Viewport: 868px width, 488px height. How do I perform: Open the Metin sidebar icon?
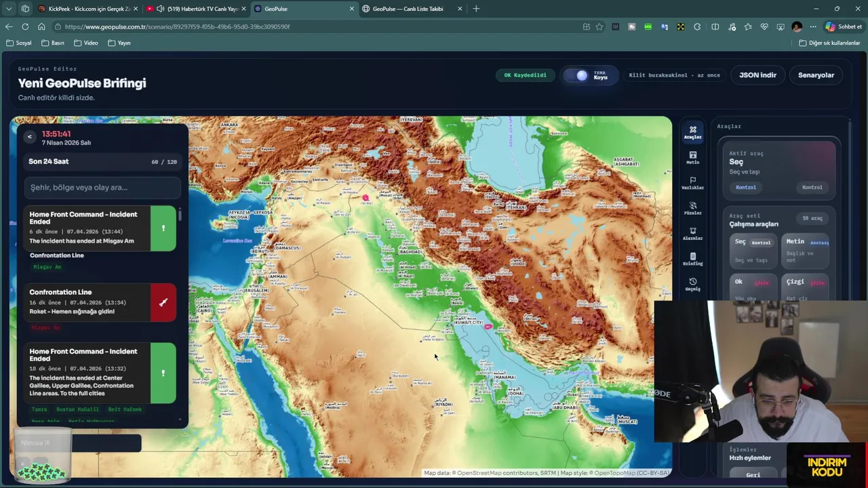(x=692, y=158)
